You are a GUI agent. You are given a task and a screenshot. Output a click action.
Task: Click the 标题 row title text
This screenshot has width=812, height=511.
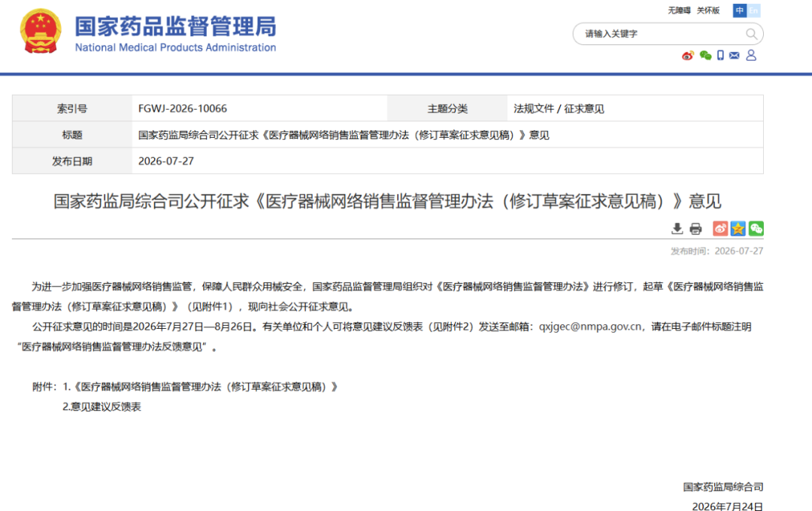click(344, 135)
